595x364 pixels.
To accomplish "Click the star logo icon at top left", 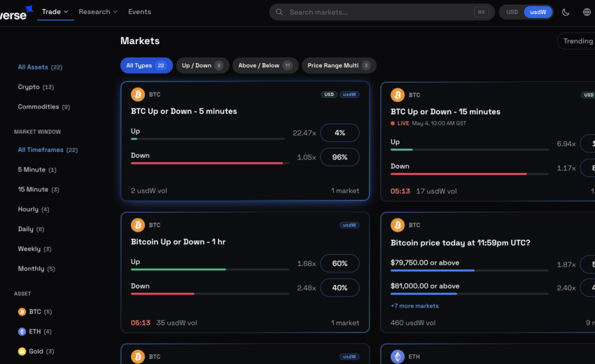I will click(29, 8).
